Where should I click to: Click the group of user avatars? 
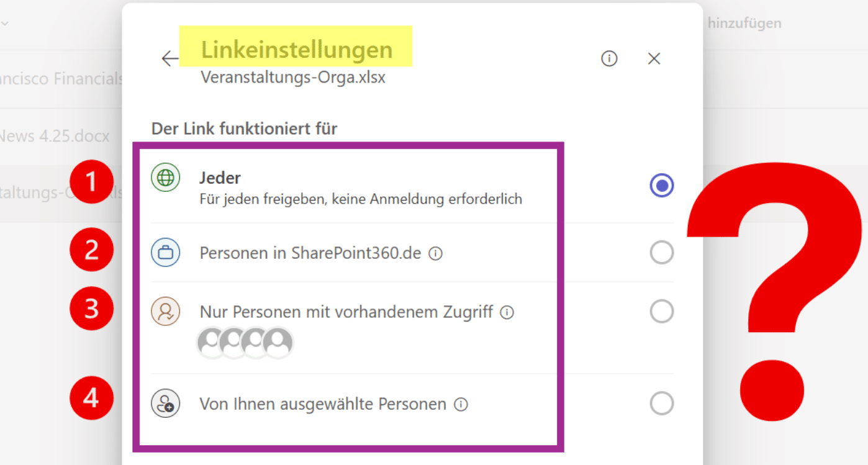pyautogui.click(x=245, y=343)
